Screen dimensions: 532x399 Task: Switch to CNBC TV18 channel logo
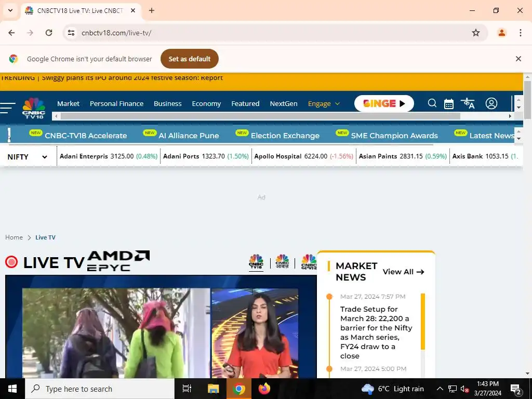[256, 262]
